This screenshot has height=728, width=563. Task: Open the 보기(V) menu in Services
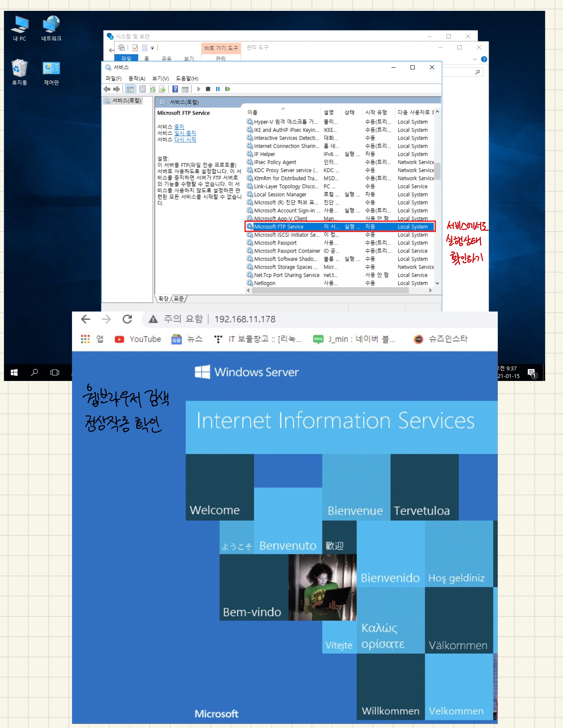(x=161, y=78)
